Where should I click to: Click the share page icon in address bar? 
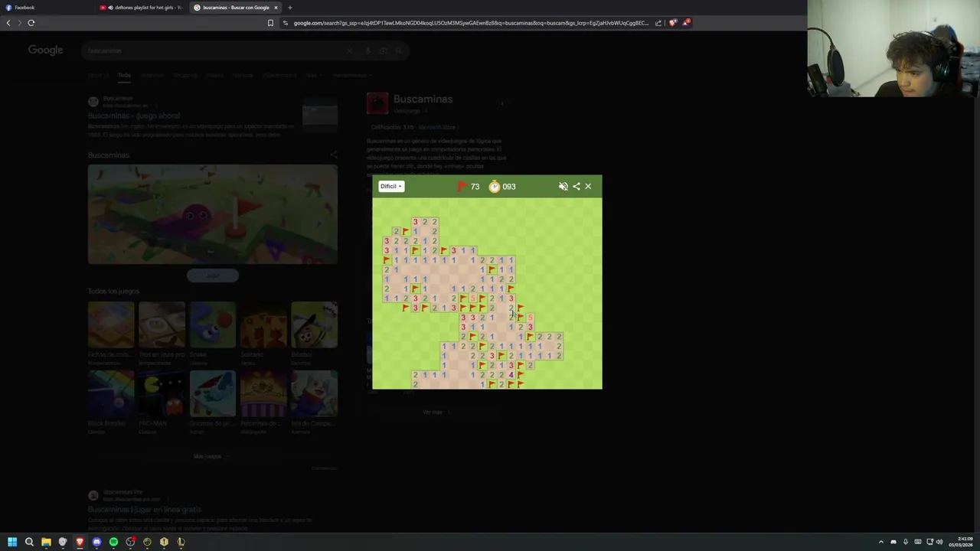click(x=658, y=23)
